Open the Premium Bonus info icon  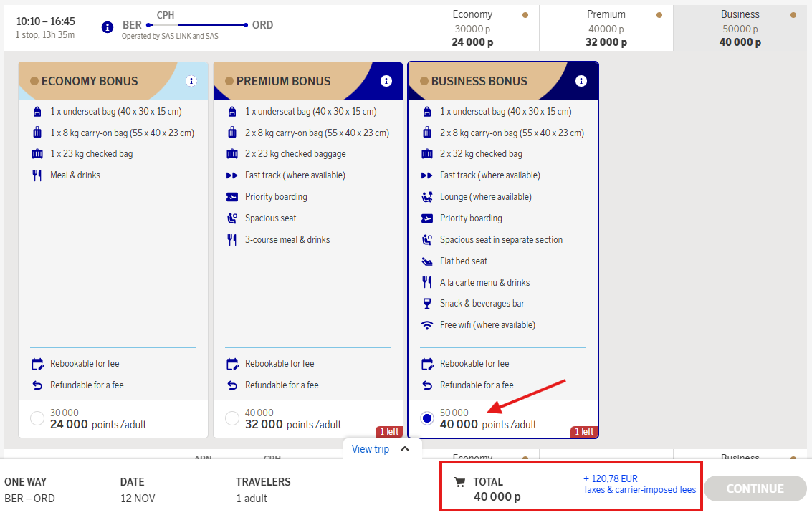[x=386, y=81]
